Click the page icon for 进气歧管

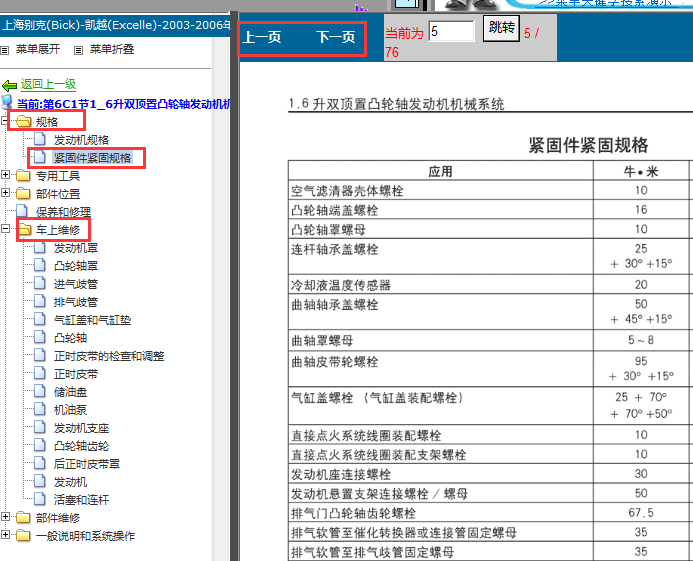(x=40, y=283)
